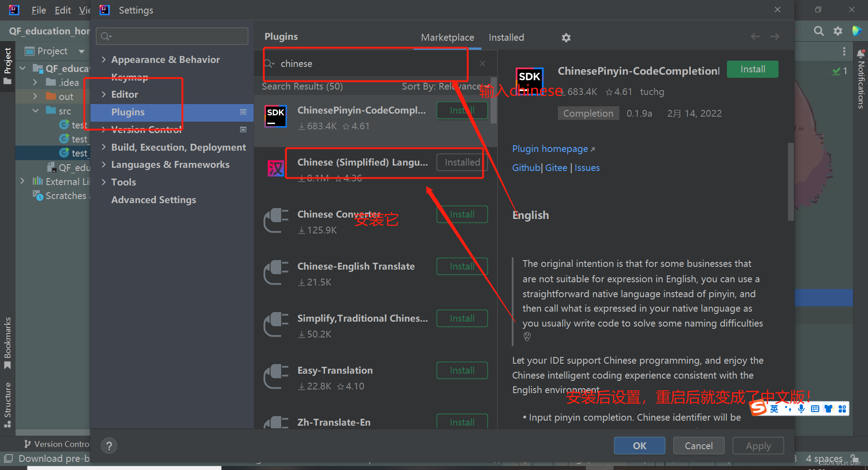Go back in settings navigation history

pos(755,37)
